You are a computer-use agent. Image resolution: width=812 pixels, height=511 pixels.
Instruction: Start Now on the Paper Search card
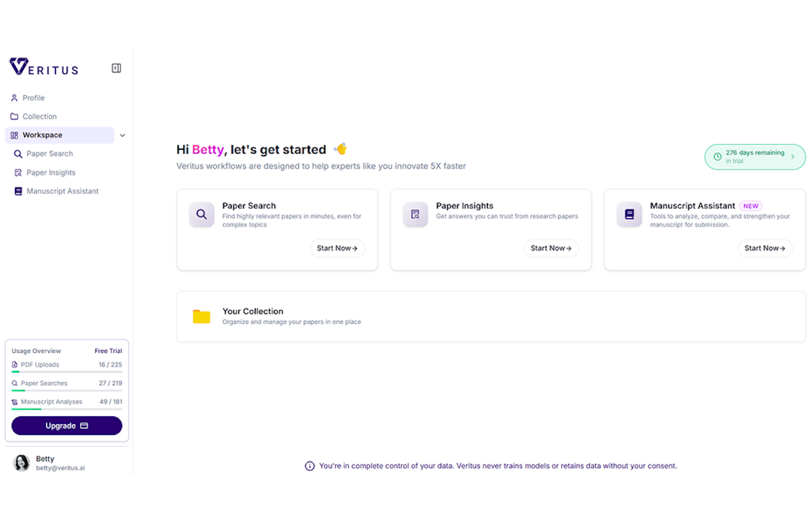coord(337,248)
